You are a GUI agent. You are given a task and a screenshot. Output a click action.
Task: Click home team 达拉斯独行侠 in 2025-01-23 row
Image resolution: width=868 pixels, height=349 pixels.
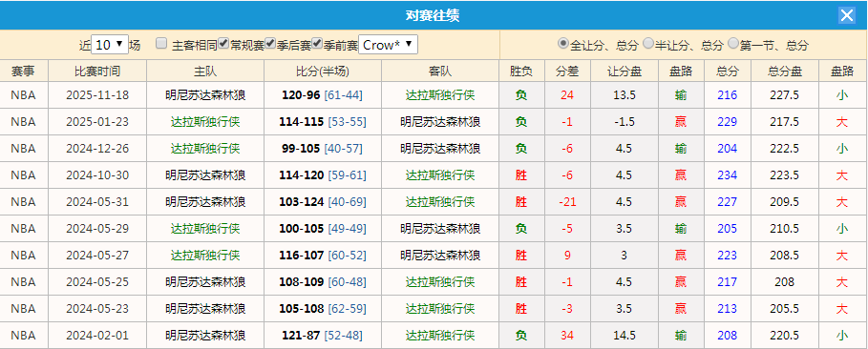click(x=205, y=122)
